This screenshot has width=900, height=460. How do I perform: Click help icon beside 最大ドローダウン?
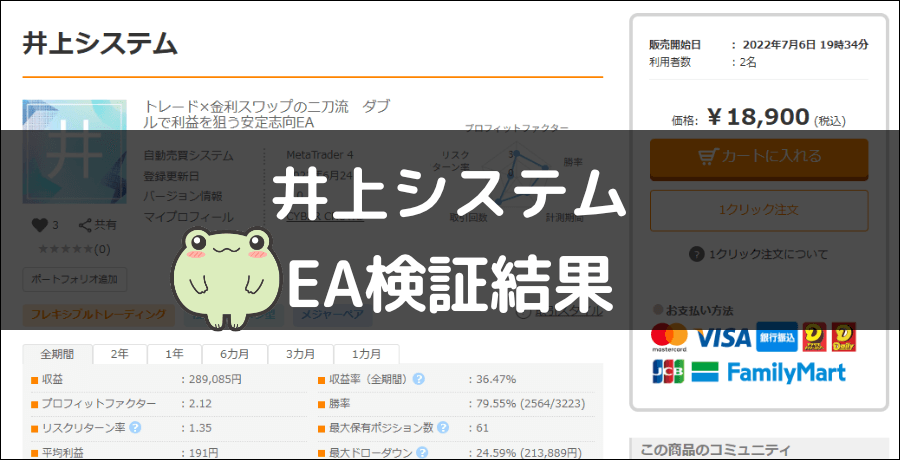[x=419, y=451]
